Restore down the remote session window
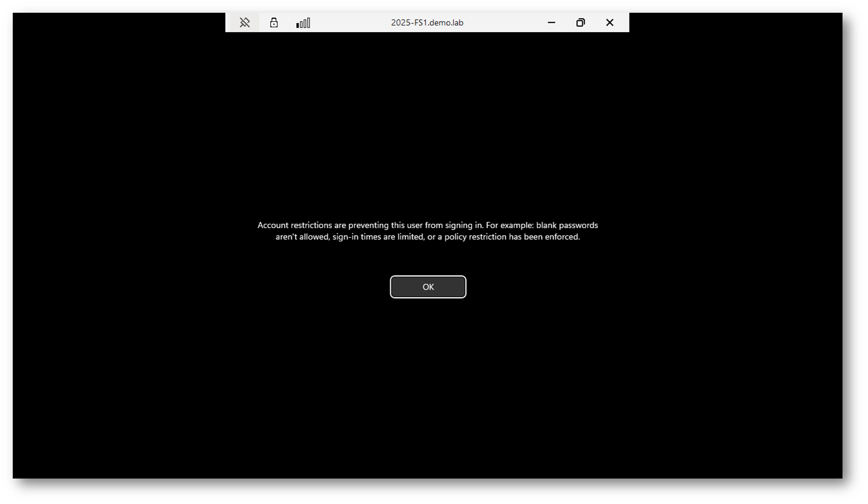 pyautogui.click(x=580, y=22)
